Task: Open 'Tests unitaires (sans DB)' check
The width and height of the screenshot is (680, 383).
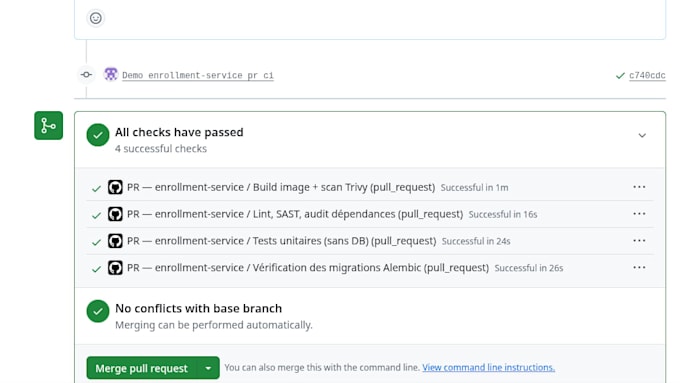Action: point(281,241)
